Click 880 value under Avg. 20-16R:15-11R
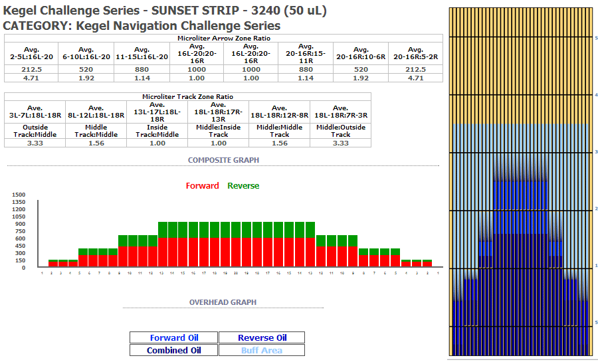Viewport: 598px width, 364px height. (x=306, y=69)
